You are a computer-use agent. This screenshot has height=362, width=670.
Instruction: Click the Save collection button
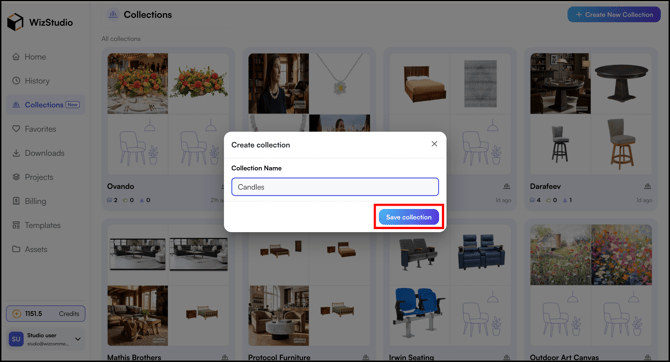point(408,217)
